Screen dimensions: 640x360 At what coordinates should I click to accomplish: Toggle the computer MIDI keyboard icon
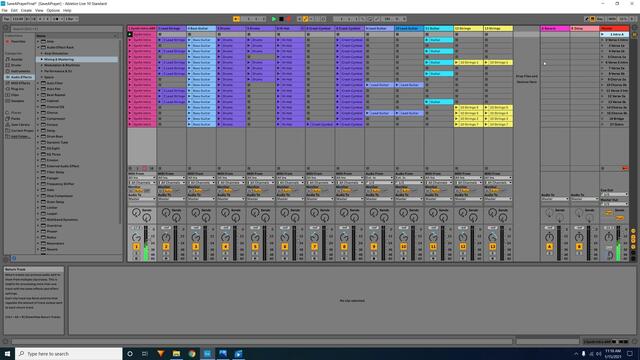pos(593,19)
